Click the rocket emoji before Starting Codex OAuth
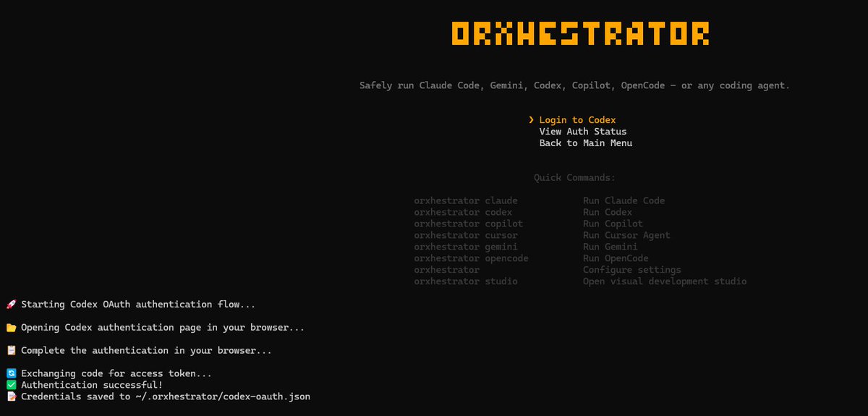This screenshot has width=868, height=416. pyautogui.click(x=11, y=305)
